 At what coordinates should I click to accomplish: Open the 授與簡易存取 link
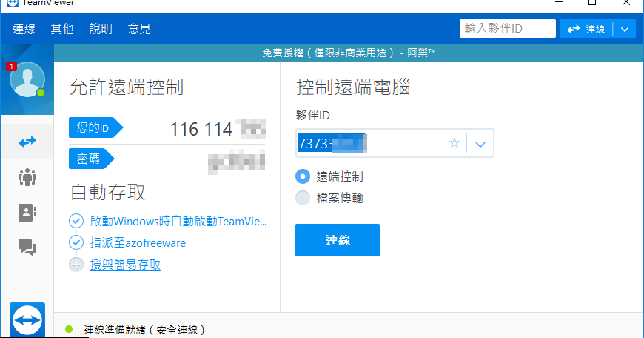tap(125, 265)
